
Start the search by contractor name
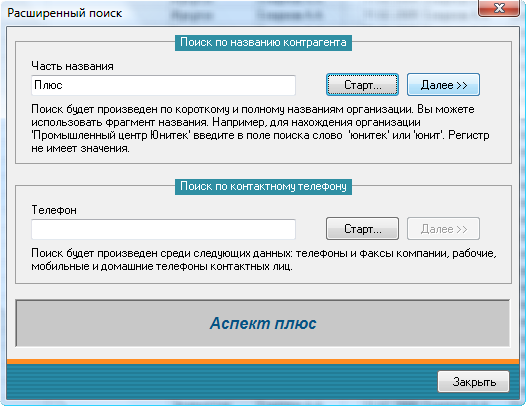[362, 85]
